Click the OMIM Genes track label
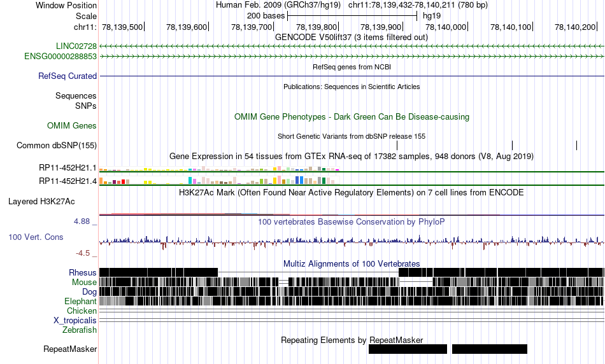 click(71, 126)
